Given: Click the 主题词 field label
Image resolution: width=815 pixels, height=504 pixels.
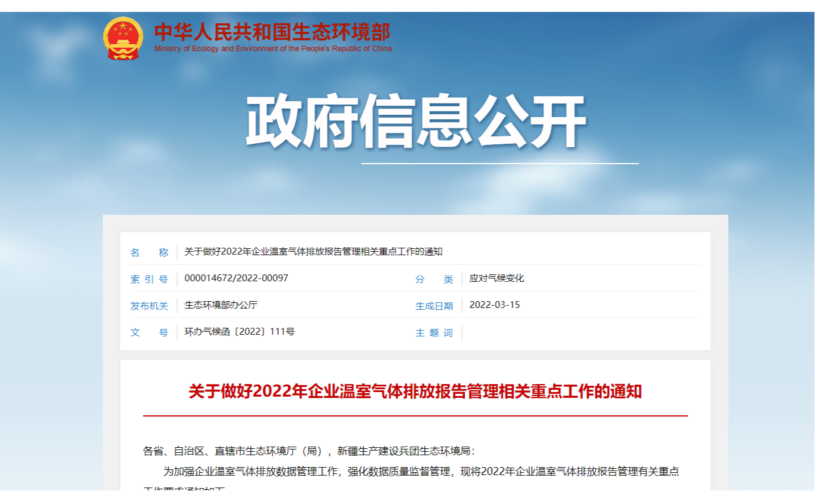Looking at the screenshot, I should coord(434,332).
